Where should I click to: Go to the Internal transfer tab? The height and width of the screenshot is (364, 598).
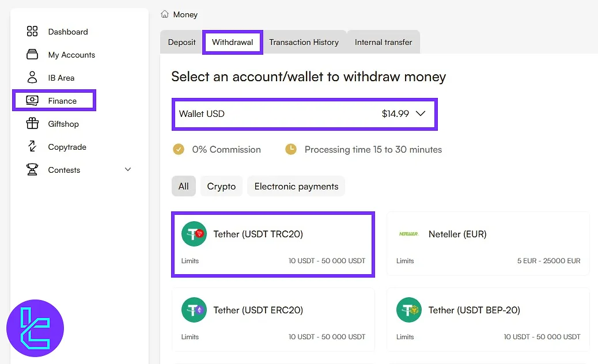click(x=383, y=42)
